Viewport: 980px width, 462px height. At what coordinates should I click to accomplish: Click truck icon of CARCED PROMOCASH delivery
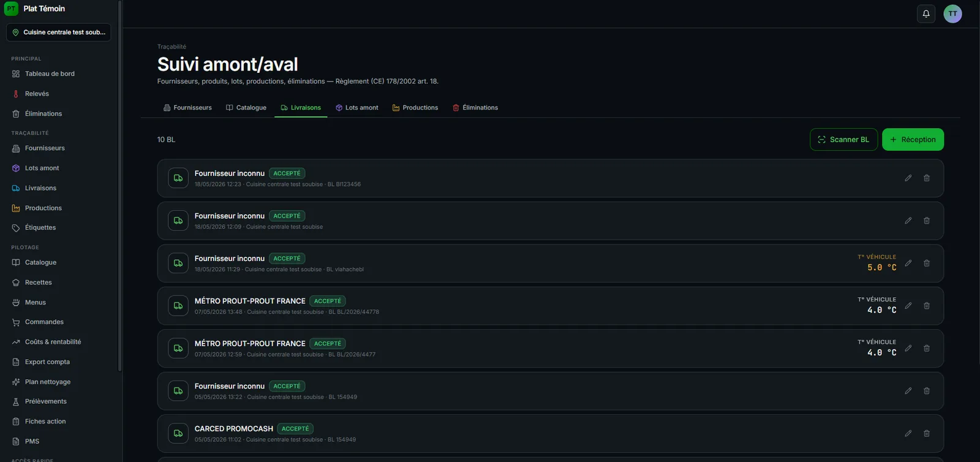click(178, 433)
